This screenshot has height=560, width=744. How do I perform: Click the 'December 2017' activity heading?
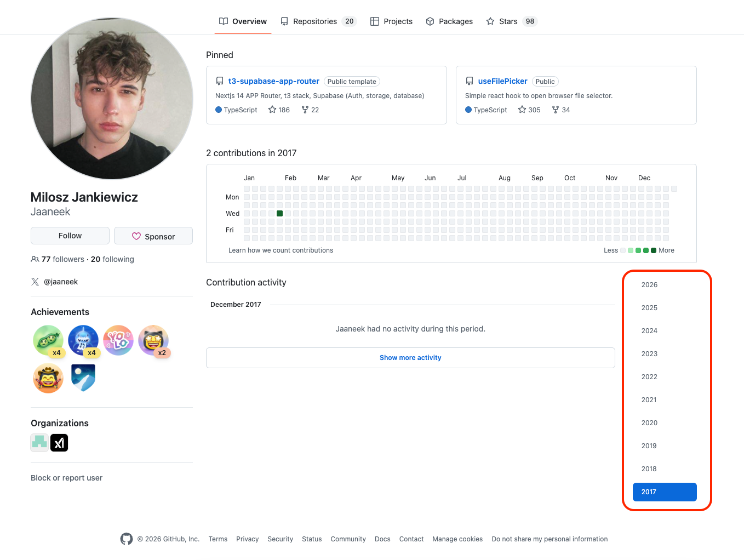tap(236, 305)
